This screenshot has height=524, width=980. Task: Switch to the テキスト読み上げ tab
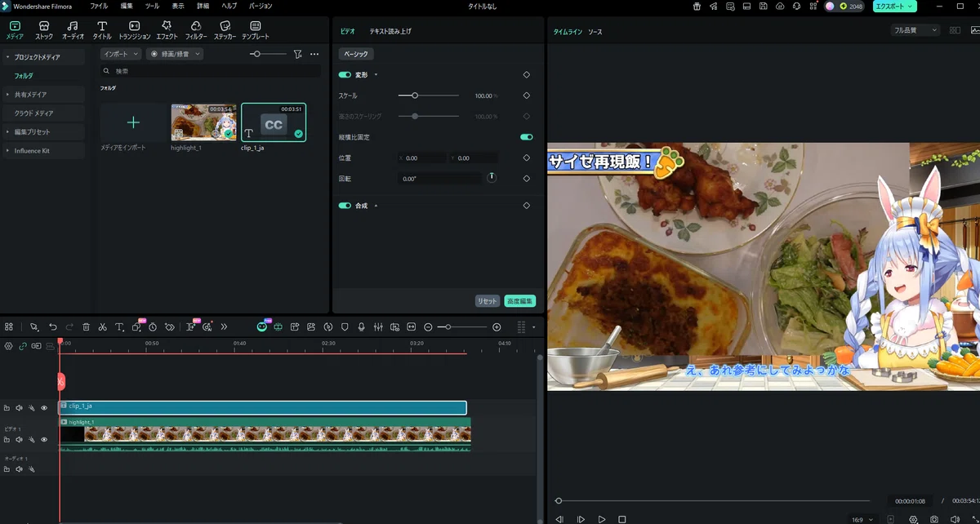click(x=390, y=31)
